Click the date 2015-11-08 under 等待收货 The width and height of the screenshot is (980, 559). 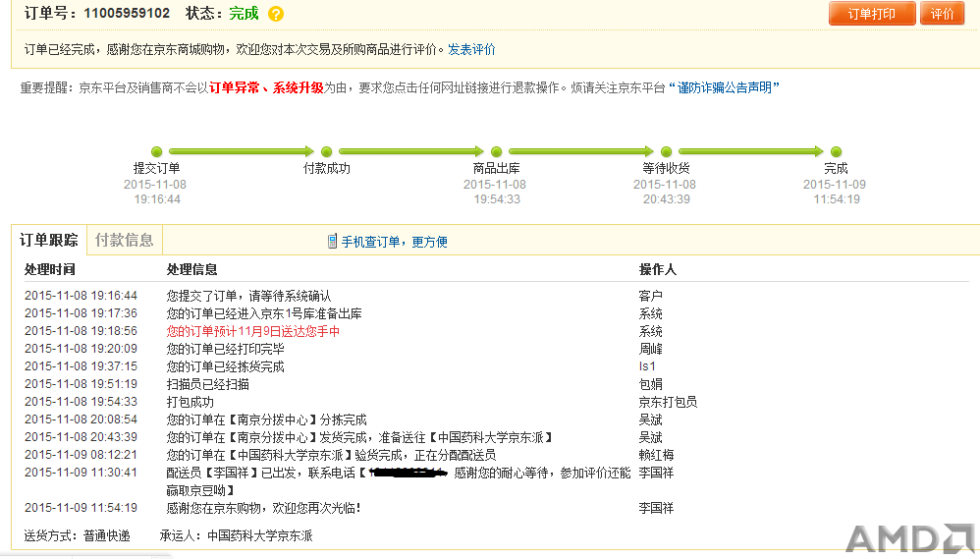pos(665,185)
